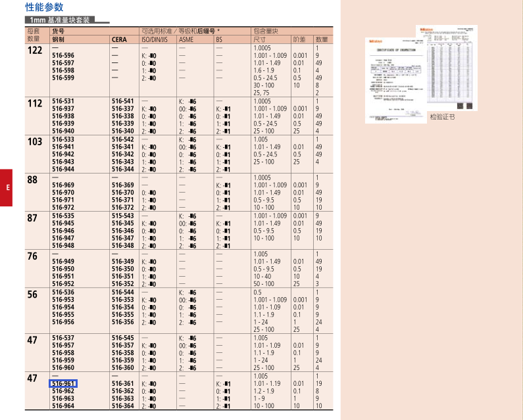Click the red E section tab
Screen dimensions: 523x420
[6, 188]
